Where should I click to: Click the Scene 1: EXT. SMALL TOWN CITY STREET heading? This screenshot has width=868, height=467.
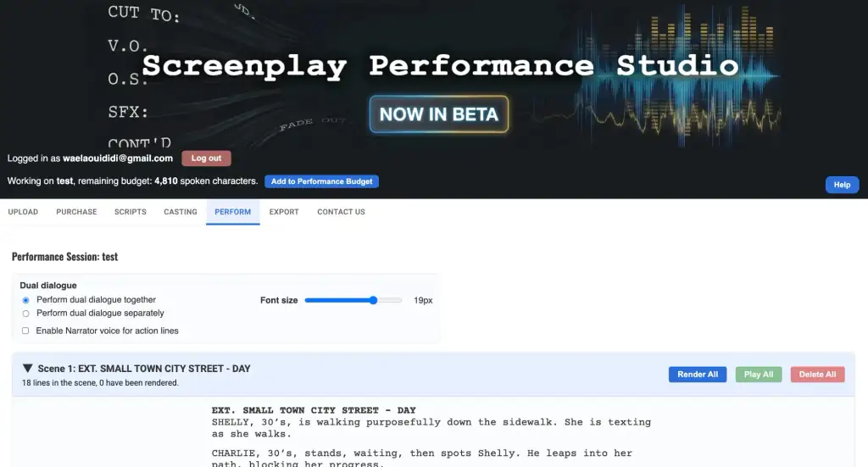tap(144, 369)
